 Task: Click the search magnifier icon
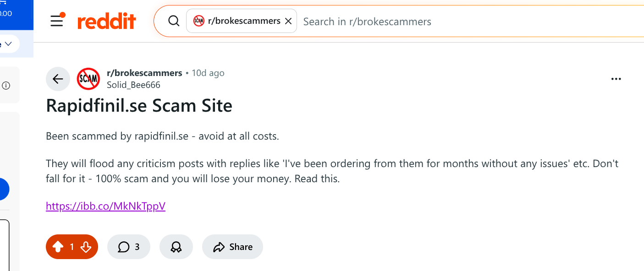174,21
